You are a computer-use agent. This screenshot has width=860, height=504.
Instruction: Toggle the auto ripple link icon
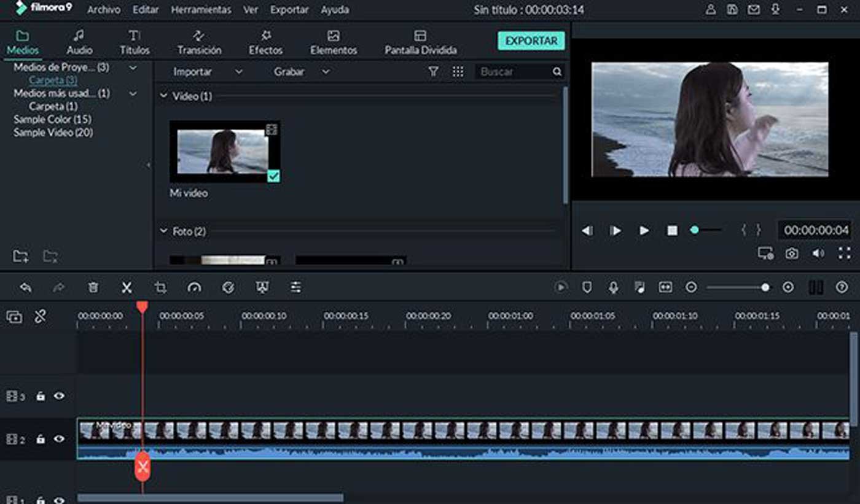(41, 317)
